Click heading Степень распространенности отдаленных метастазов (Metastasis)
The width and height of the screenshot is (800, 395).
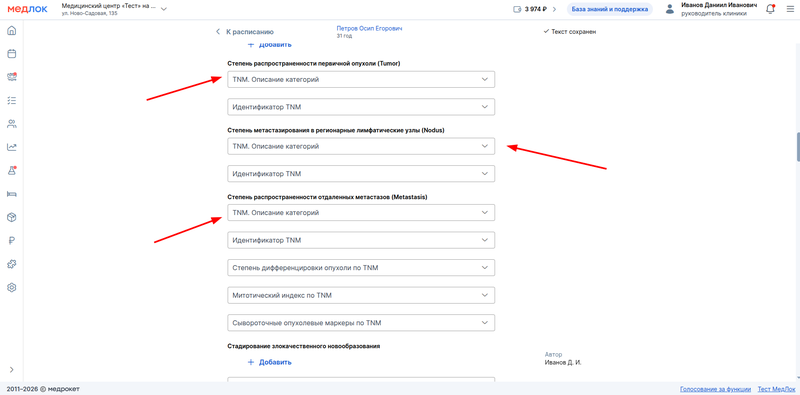pyautogui.click(x=327, y=196)
